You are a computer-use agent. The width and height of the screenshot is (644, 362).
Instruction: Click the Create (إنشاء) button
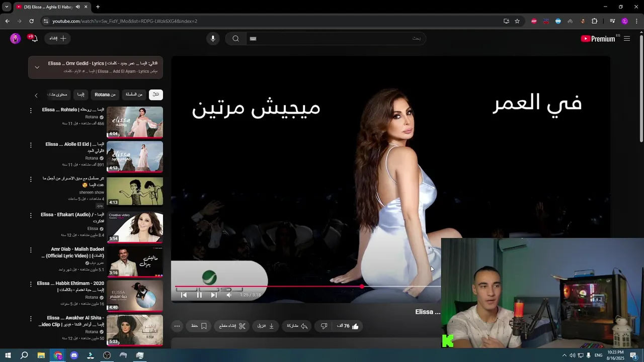pos(57,38)
